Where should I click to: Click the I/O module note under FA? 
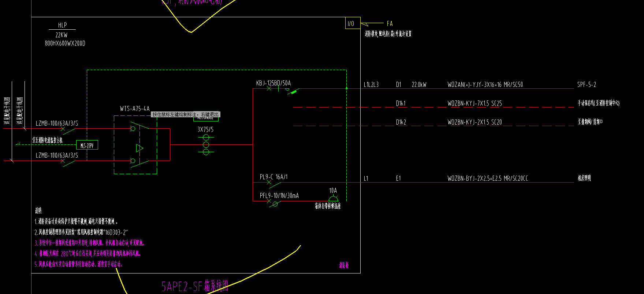tap(388, 34)
